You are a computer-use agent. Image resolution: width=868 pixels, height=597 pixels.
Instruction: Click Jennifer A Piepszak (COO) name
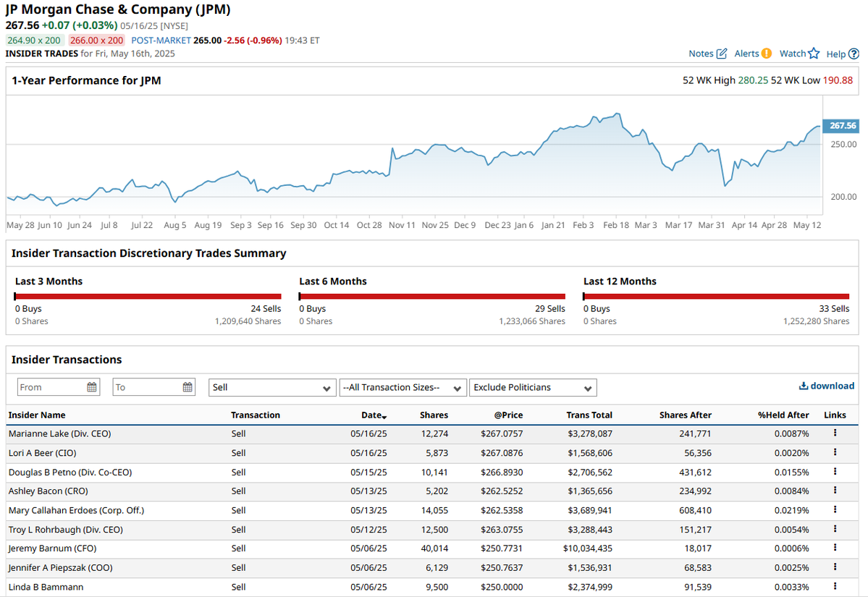(x=60, y=568)
